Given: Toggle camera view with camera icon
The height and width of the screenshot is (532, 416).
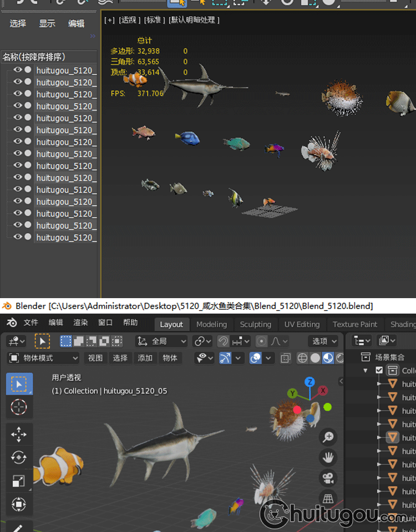Looking at the screenshot, I should click(x=328, y=478).
